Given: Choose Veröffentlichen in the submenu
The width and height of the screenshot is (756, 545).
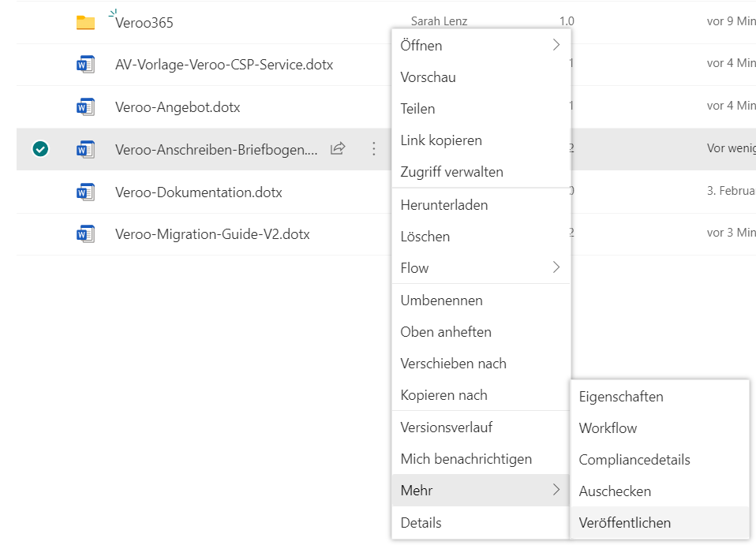Looking at the screenshot, I should (625, 523).
